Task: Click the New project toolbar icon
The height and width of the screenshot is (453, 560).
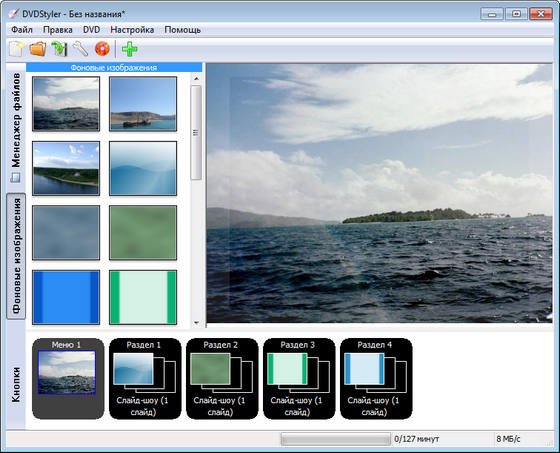Action: pyautogui.click(x=16, y=49)
